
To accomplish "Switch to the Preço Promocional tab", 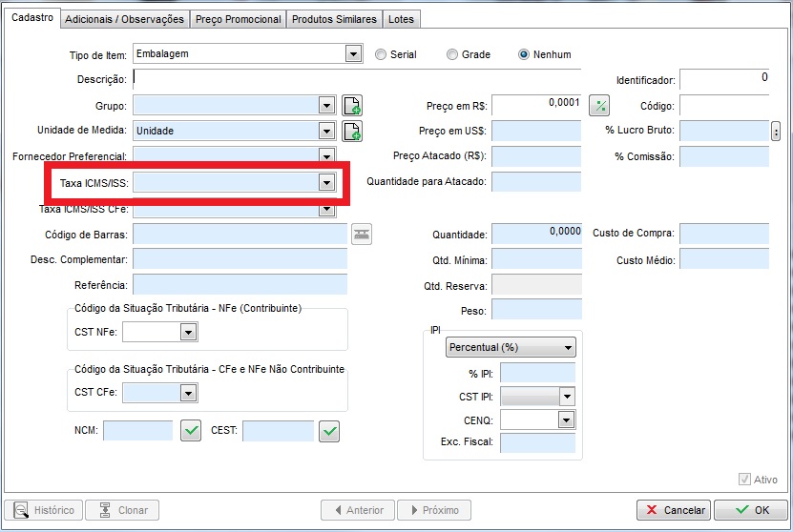I will [x=238, y=19].
